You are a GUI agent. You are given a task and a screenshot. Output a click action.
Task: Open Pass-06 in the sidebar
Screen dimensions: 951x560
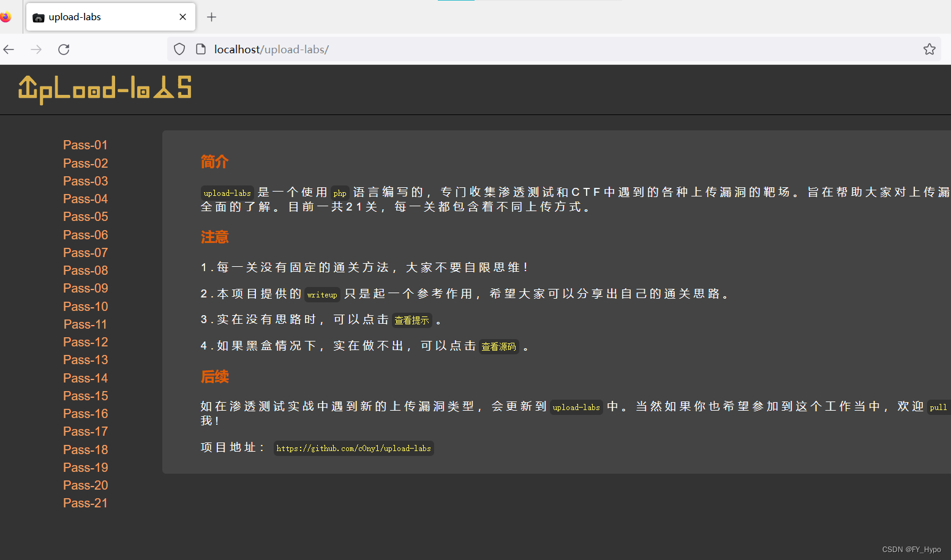pyautogui.click(x=85, y=235)
